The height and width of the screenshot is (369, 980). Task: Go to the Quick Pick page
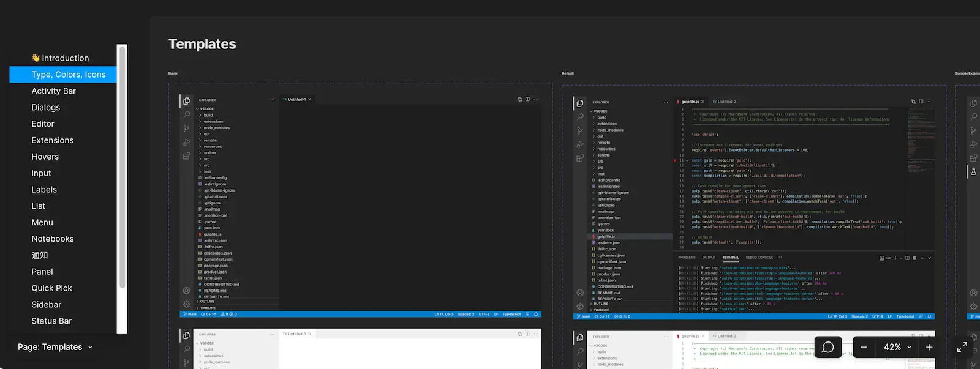pos(51,288)
